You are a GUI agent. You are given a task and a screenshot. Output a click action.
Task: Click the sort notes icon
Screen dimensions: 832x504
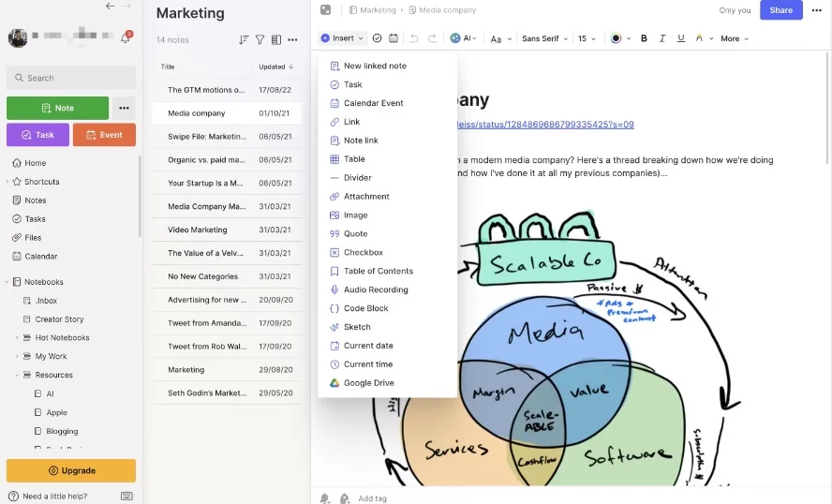[244, 40]
